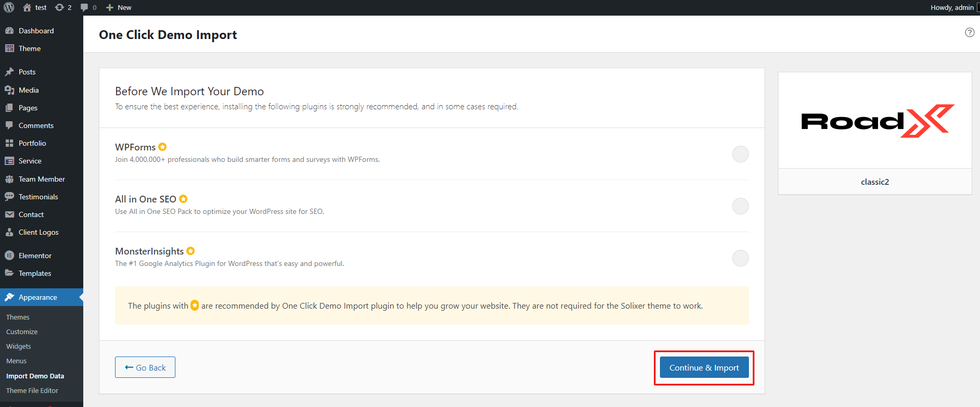The width and height of the screenshot is (980, 407).
Task: Open Dashboard menu label
Action: pos(36,31)
